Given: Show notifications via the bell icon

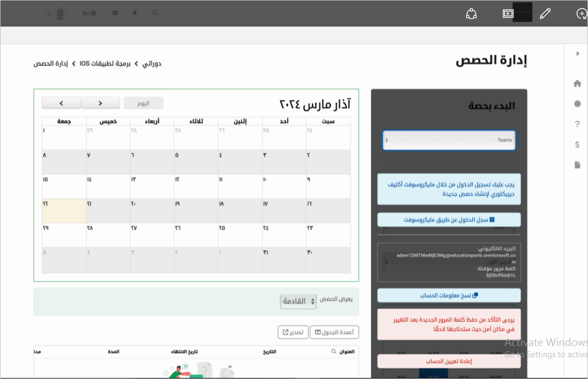Looking at the screenshot, I should click(x=135, y=13).
